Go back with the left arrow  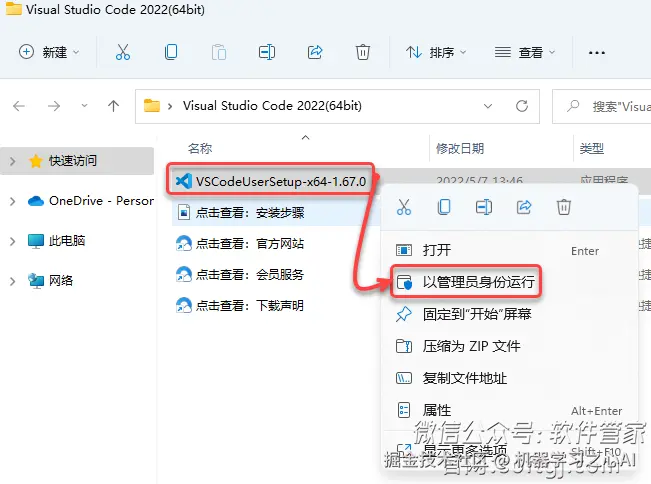point(19,106)
